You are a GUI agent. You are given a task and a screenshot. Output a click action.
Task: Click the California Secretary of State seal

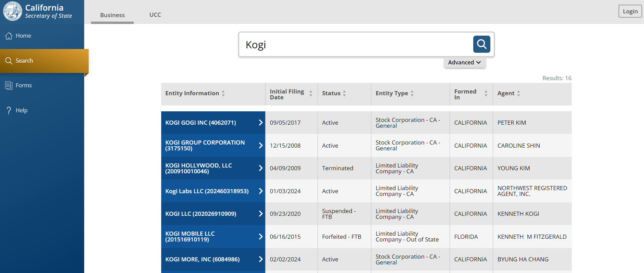13,11
